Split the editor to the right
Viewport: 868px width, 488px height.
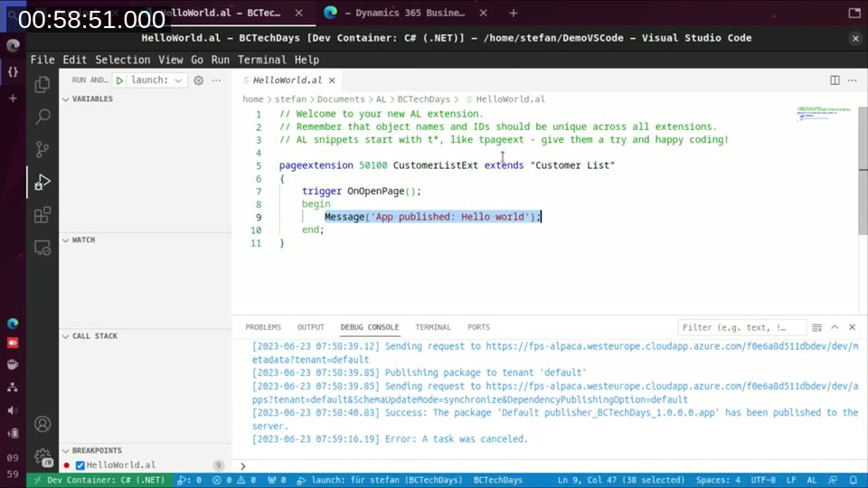click(x=835, y=80)
